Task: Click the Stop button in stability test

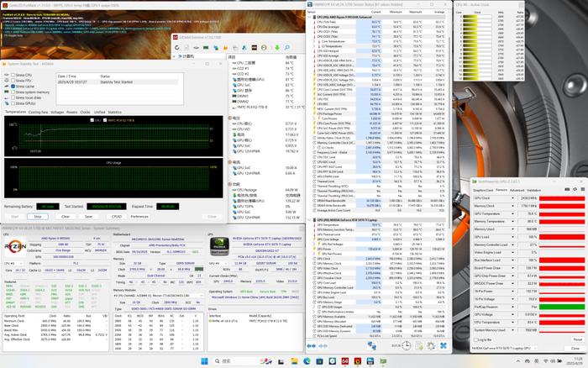Action: pyautogui.click(x=38, y=217)
